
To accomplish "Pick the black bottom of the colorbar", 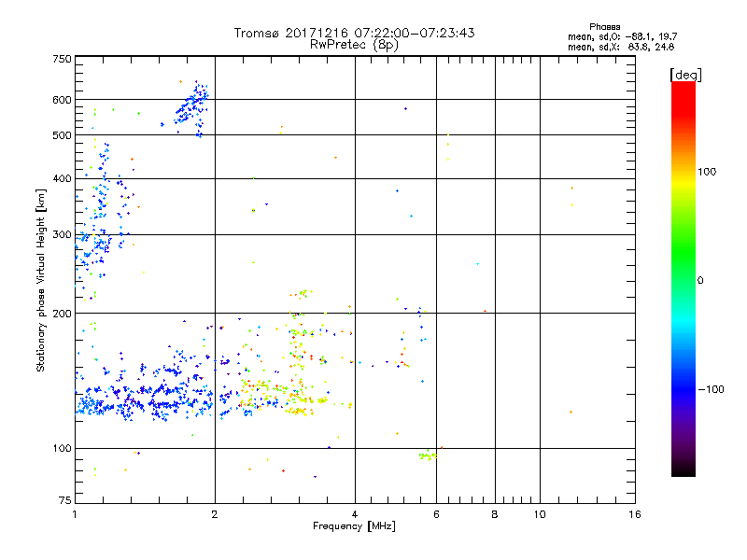I will click(x=684, y=469).
